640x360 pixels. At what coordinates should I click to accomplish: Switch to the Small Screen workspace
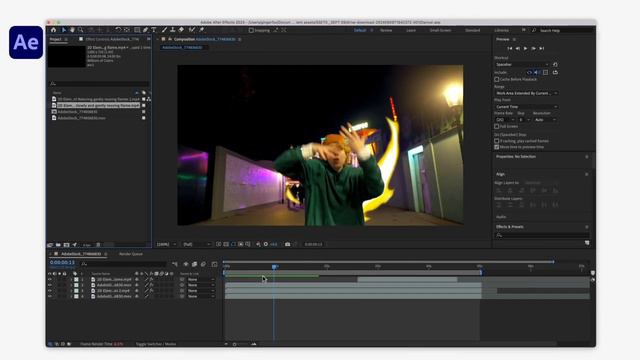click(x=440, y=30)
